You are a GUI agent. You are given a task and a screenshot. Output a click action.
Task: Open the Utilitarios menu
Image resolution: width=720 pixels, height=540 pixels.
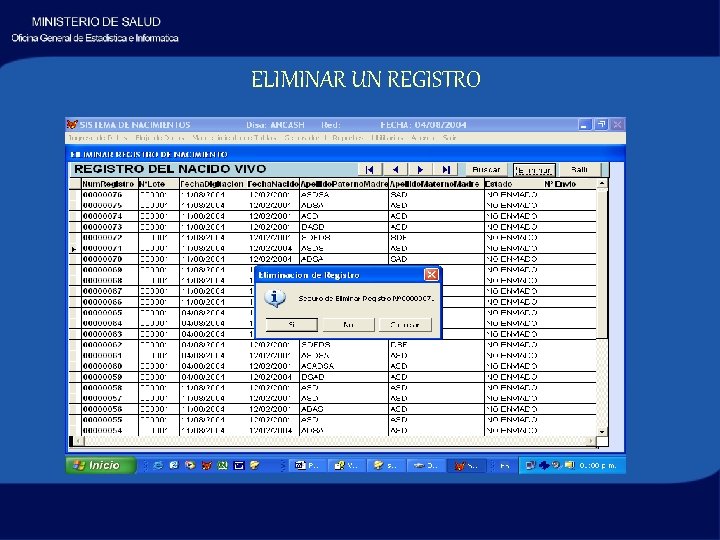tap(387, 138)
